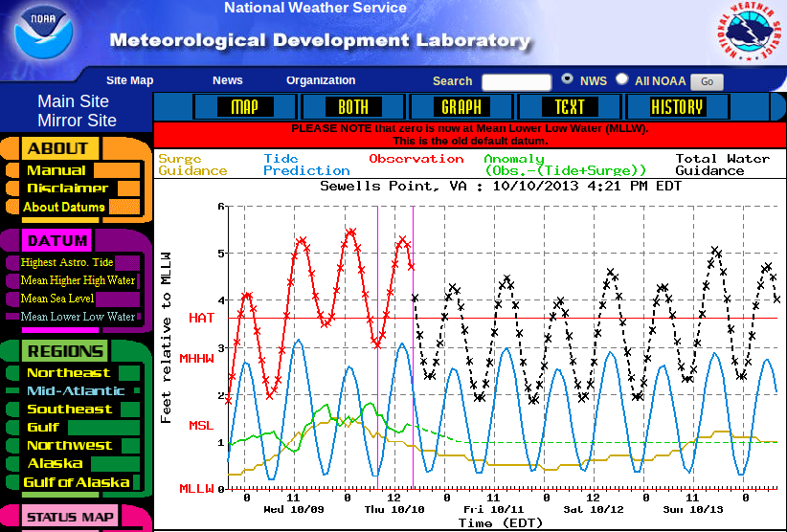This screenshot has width=787, height=532.
Task: Click the About Datums link
Action: [63, 207]
